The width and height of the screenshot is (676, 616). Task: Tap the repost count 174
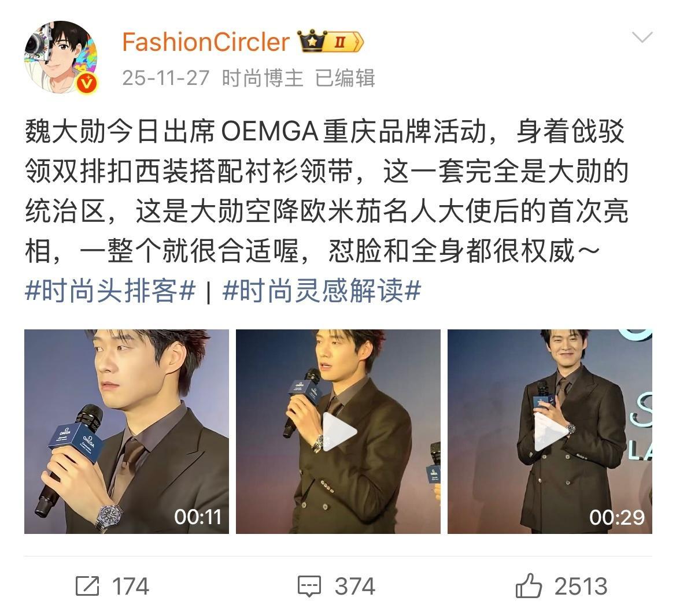pyautogui.click(x=131, y=587)
